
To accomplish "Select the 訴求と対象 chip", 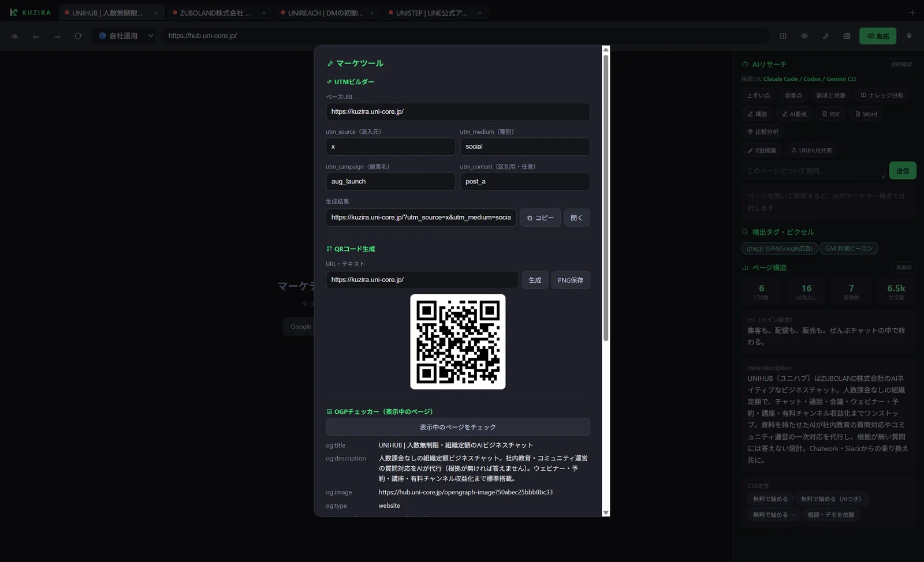I will click(830, 96).
